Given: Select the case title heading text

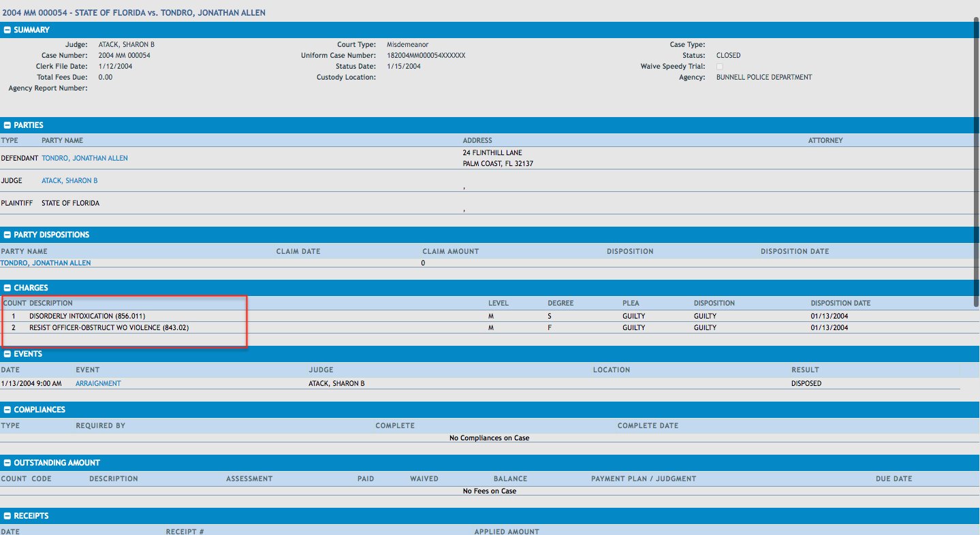Looking at the screenshot, I should pyautogui.click(x=133, y=12).
